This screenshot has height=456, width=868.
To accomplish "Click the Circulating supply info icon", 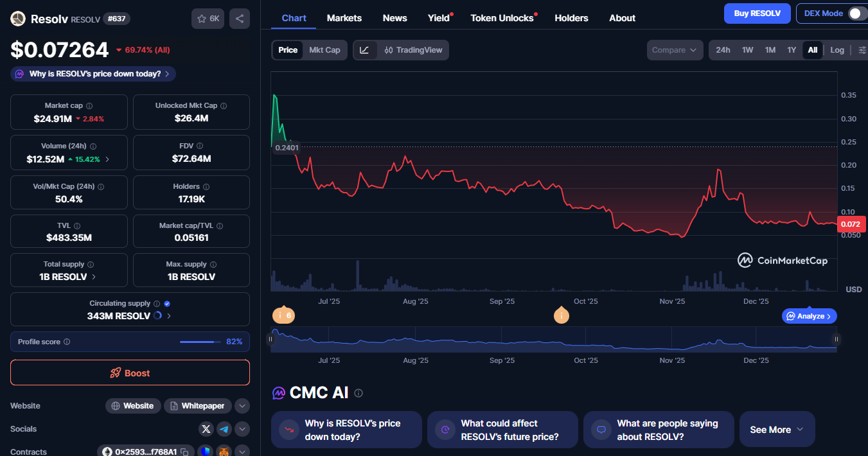I will pos(157,304).
